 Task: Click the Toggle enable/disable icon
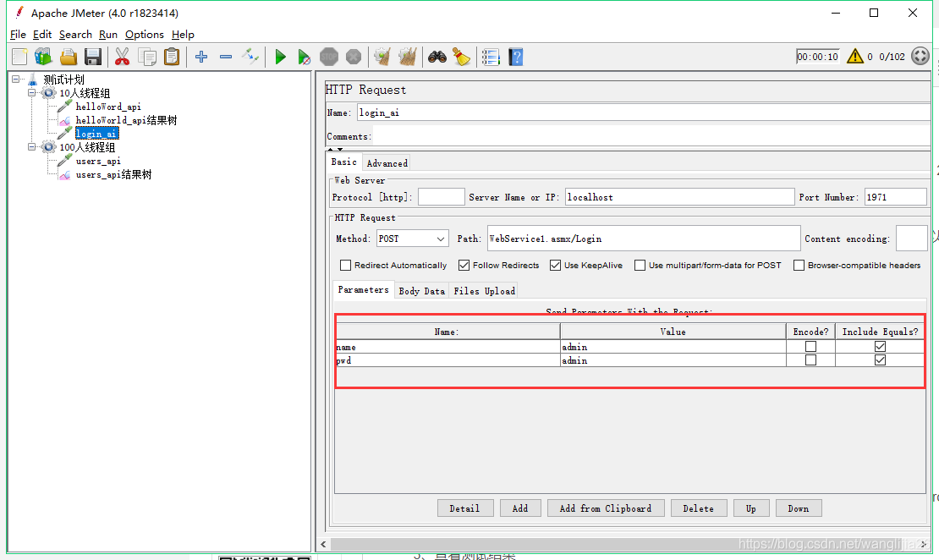[250, 57]
